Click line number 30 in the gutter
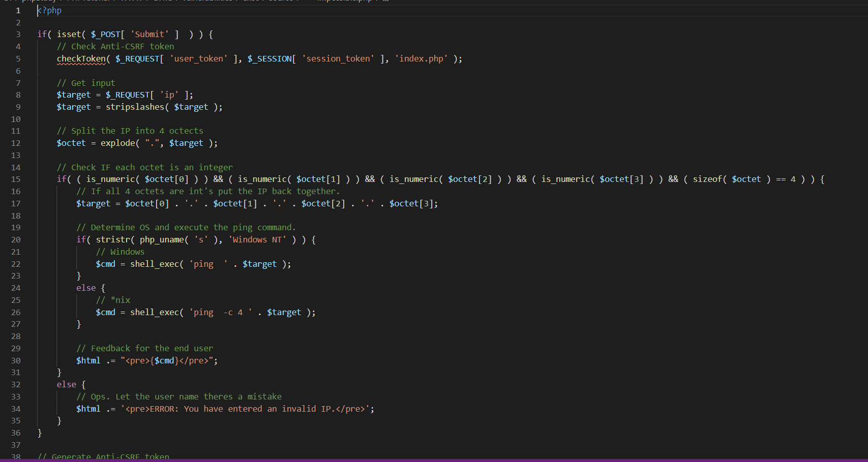 pos(16,361)
